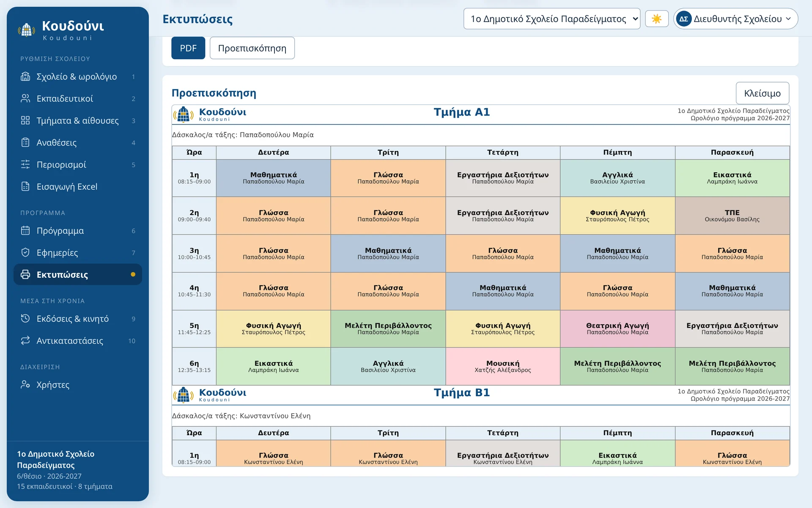Close the preview with Κλείσιμο
Screen dimensions: 812x508
coord(762,94)
